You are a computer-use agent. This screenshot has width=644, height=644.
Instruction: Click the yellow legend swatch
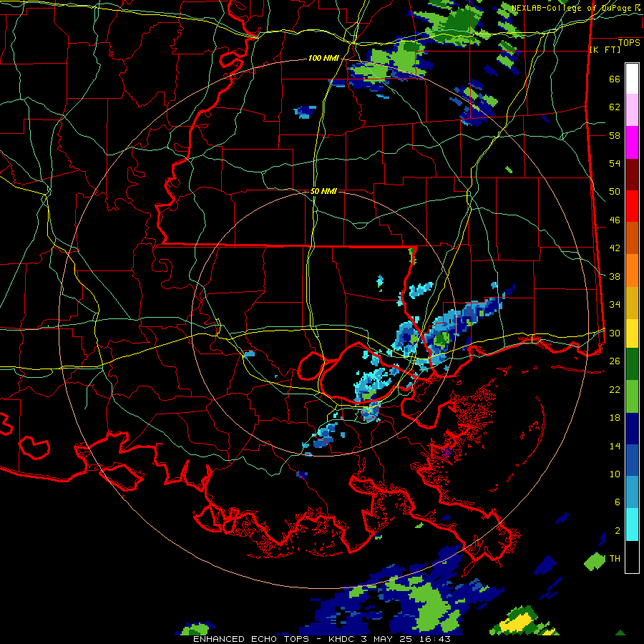click(x=632, y=333)
